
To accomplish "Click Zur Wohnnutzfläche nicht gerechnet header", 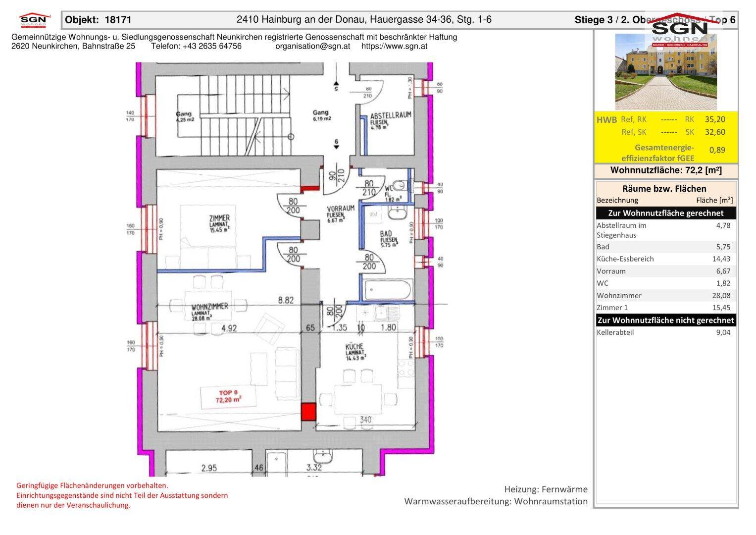I will 666,320.
